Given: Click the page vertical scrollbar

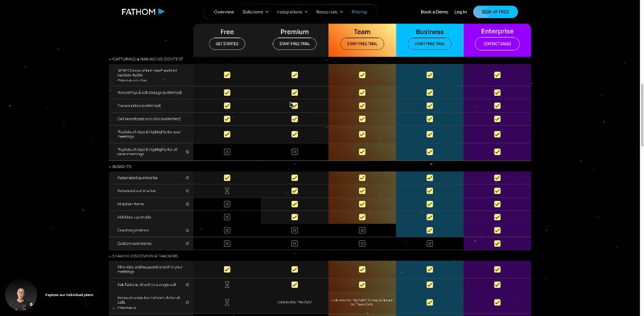Looking at the screenshot, I should click(x=642, y=115).
